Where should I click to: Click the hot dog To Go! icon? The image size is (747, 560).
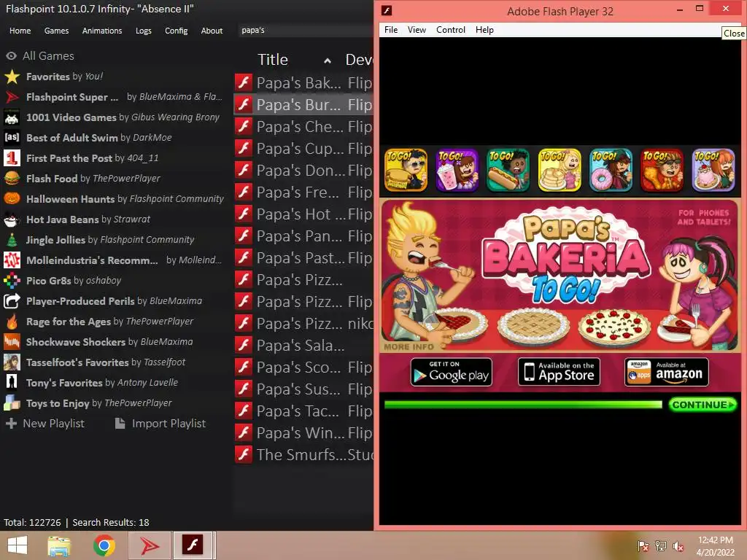508,170
